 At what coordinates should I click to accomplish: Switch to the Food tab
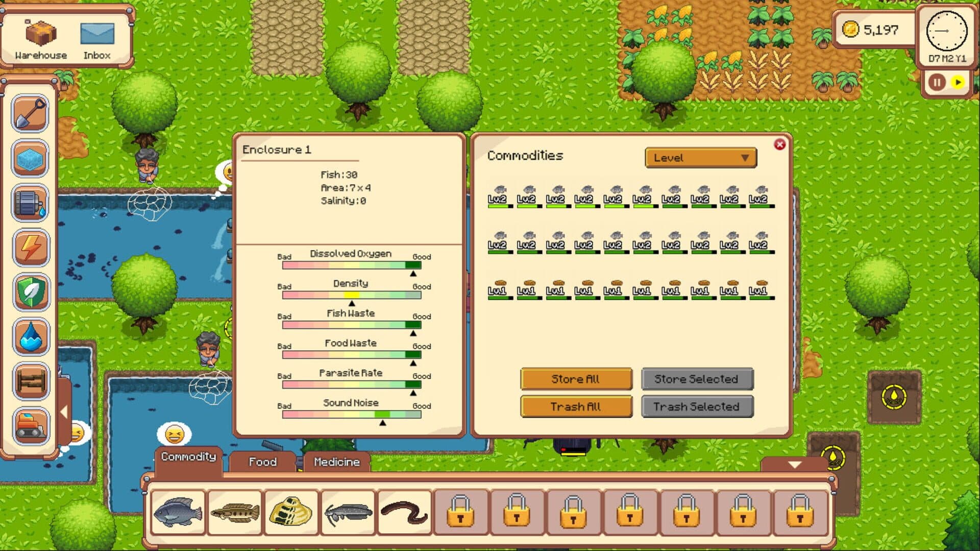[x=262, y=462]
